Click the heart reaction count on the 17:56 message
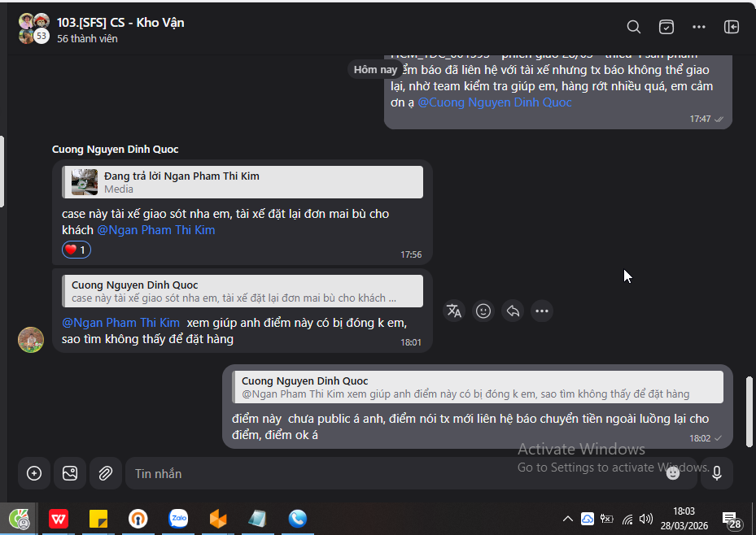756x535 pixels. tap(76, 250)
